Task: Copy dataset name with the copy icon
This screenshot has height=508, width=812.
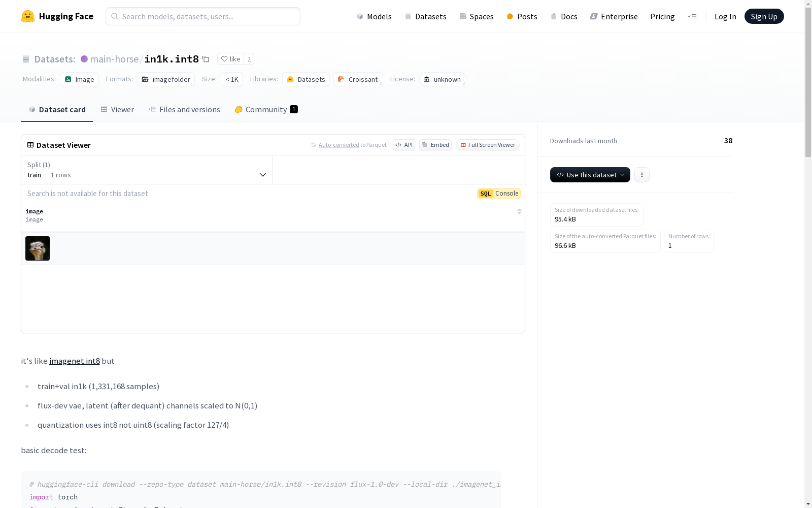Action: point(206,59)
